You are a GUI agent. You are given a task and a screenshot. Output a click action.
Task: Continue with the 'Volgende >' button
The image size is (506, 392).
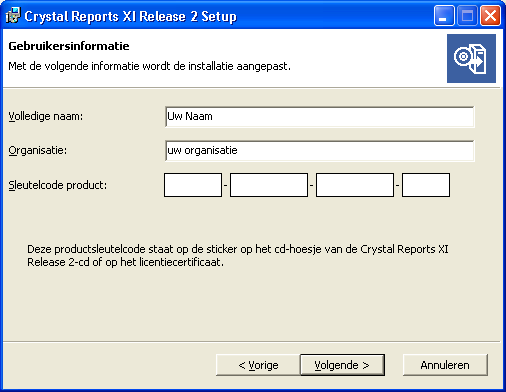point(342,365)
